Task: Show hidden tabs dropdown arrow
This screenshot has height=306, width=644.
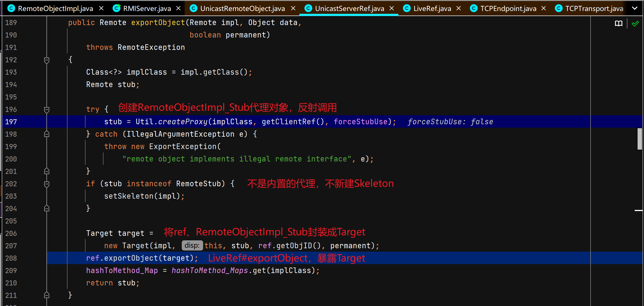Action: pyautogui.click(x=635, y=8)
